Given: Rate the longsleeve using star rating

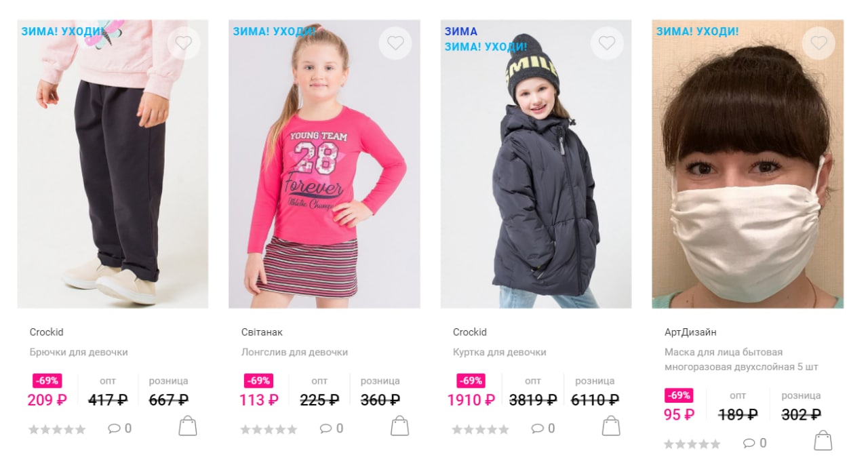Looking at the screenshot, I should click(x=269, y=429).
